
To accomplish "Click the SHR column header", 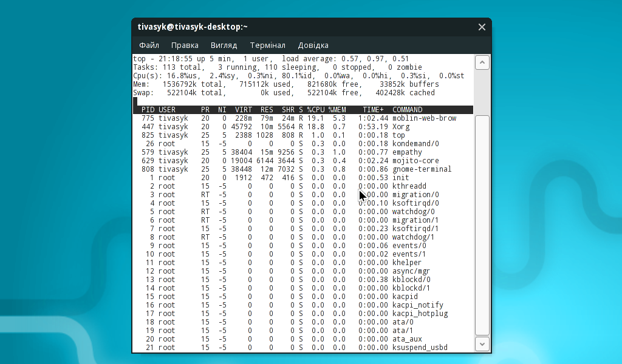I will tap(288, 110).
